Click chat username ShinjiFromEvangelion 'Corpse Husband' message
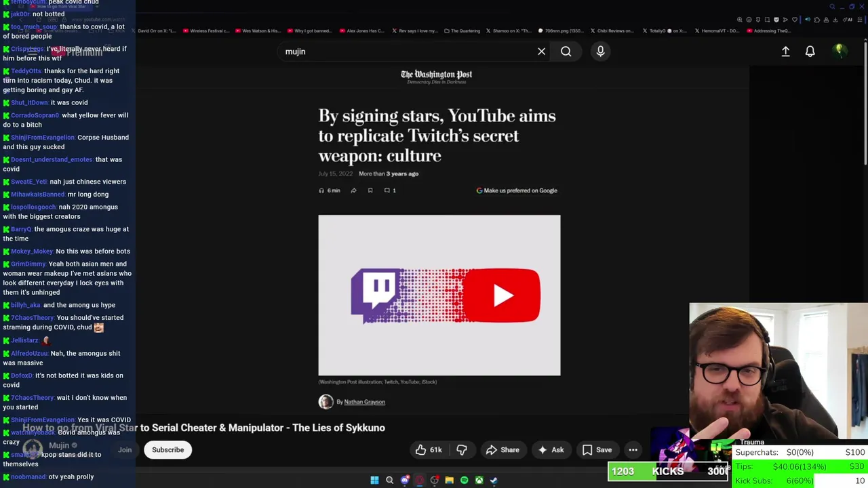868x488 pixels. point(43,138)
